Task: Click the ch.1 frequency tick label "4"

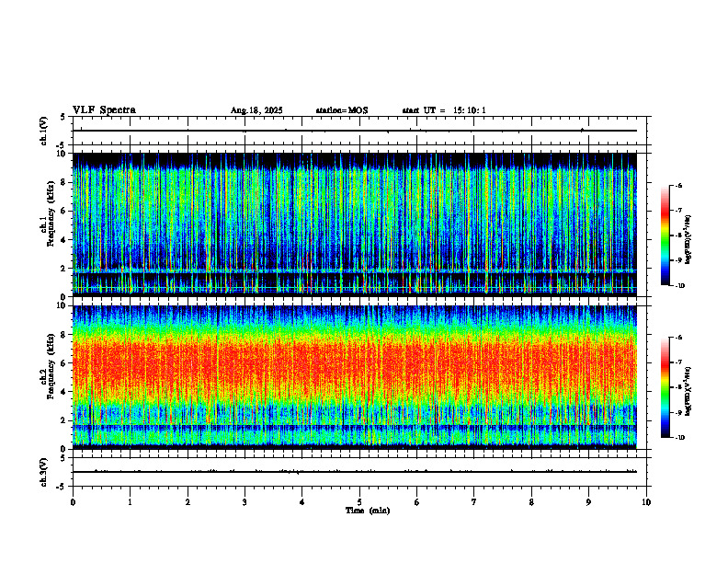Action: click(x=64, y=240)
